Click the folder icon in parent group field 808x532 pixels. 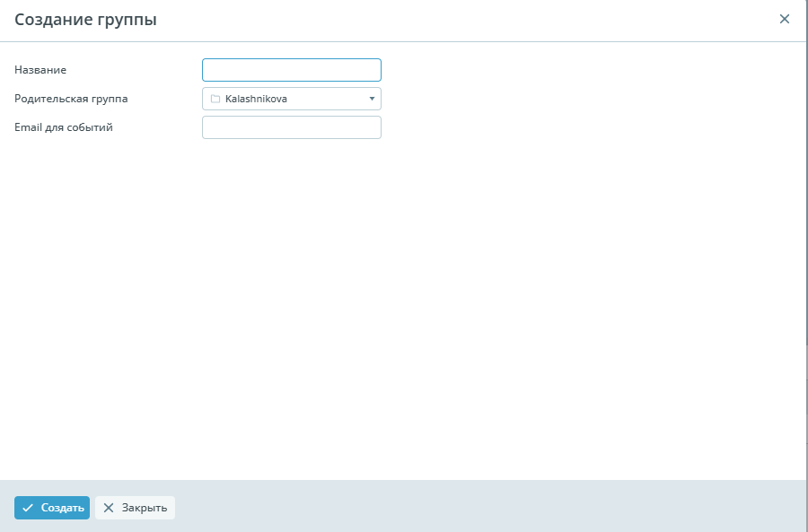click(x=215, y=99)
